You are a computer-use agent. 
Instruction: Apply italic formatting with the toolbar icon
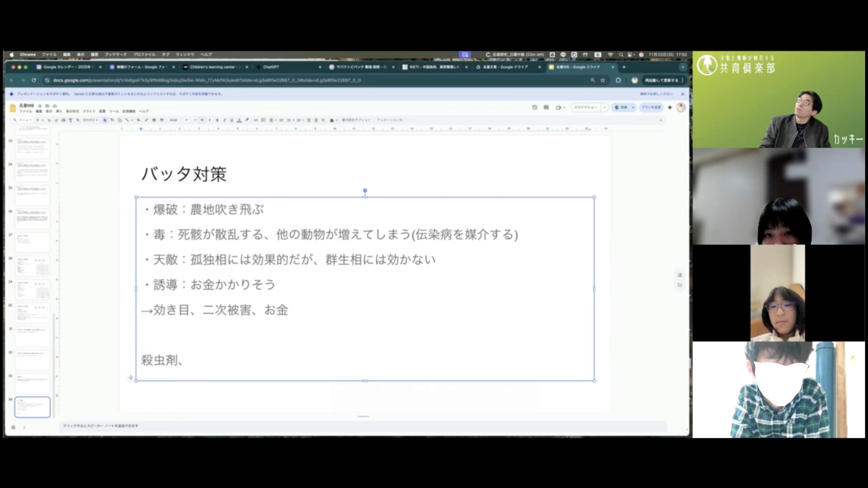pos(224,120)
